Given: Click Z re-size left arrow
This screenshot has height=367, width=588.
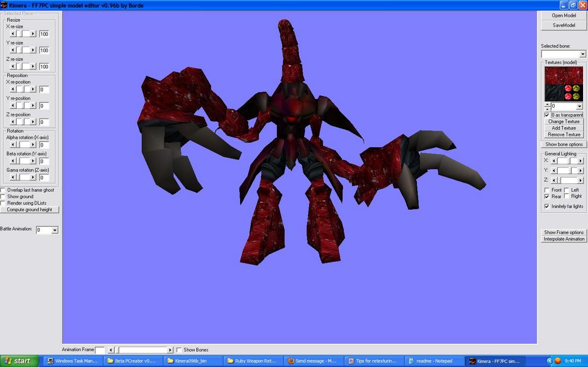Looking at the screenshot, I should tap(13, 66).
